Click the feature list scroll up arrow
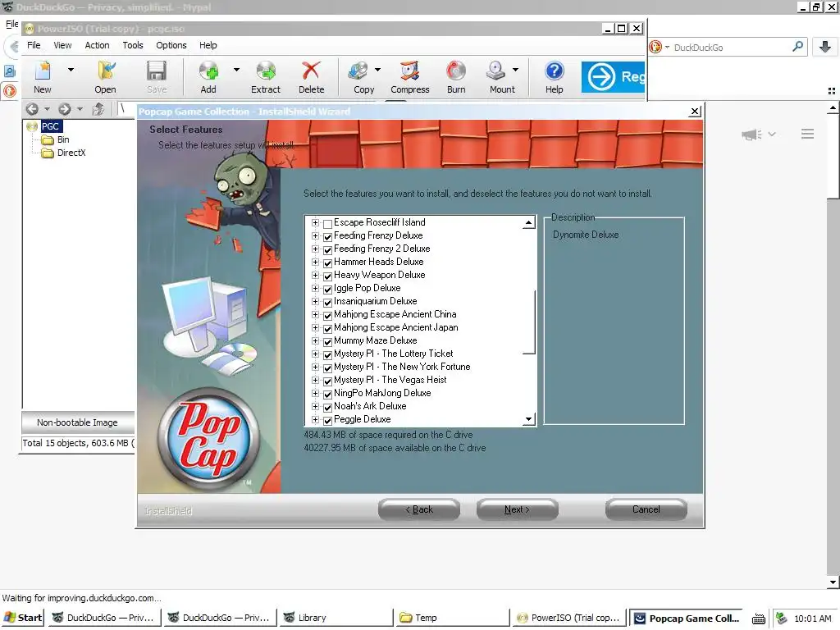840x630 pixels. coord(529,222)
